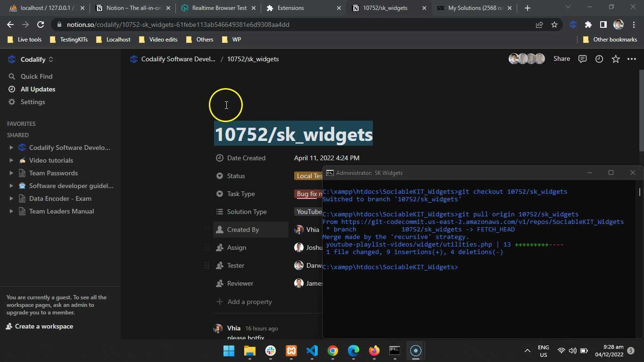Toggle Chrome side panel
The height and width of the screenshot is (362, 644).
(x=603, y=25)
